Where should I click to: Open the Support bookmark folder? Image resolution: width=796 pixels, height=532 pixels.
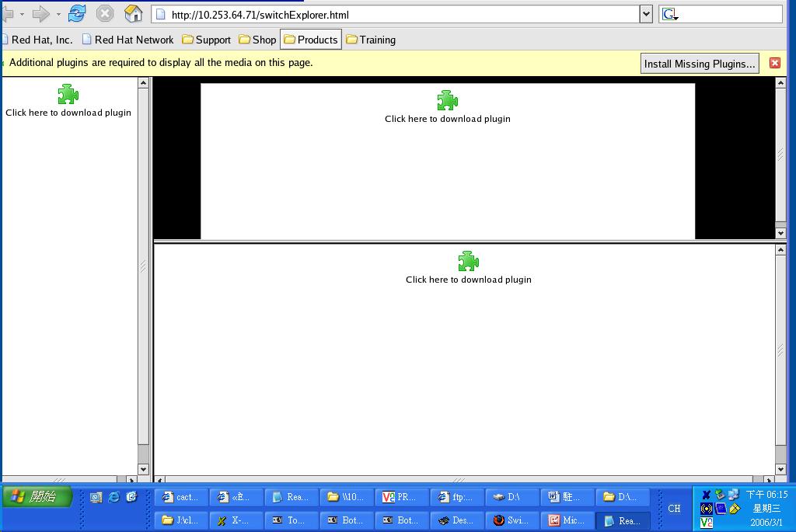point(206,40)
